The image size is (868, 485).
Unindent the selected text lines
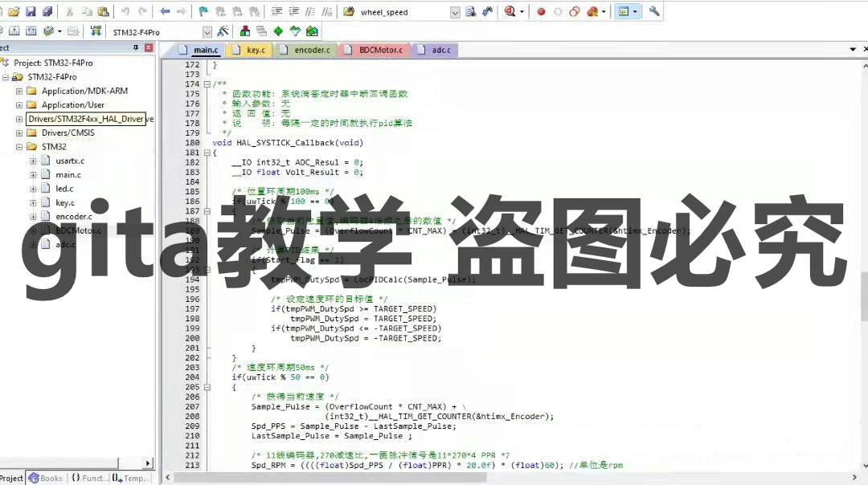point(294,11)
